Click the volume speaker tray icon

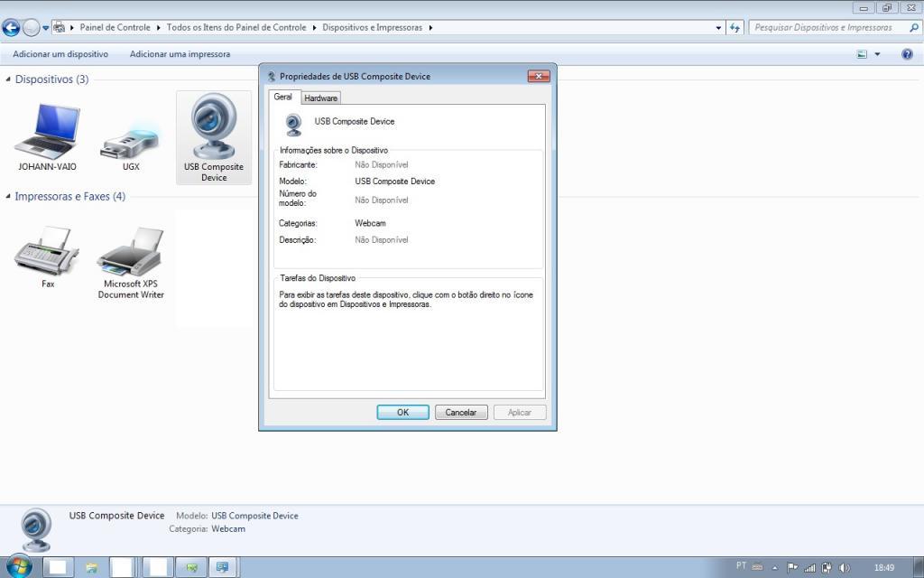pos(845,568)
